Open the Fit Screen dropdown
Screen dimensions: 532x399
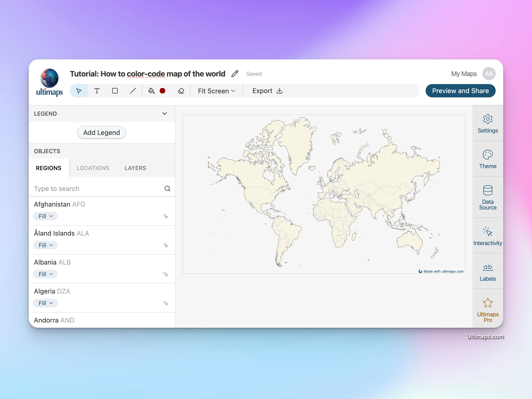coord(216,91)
